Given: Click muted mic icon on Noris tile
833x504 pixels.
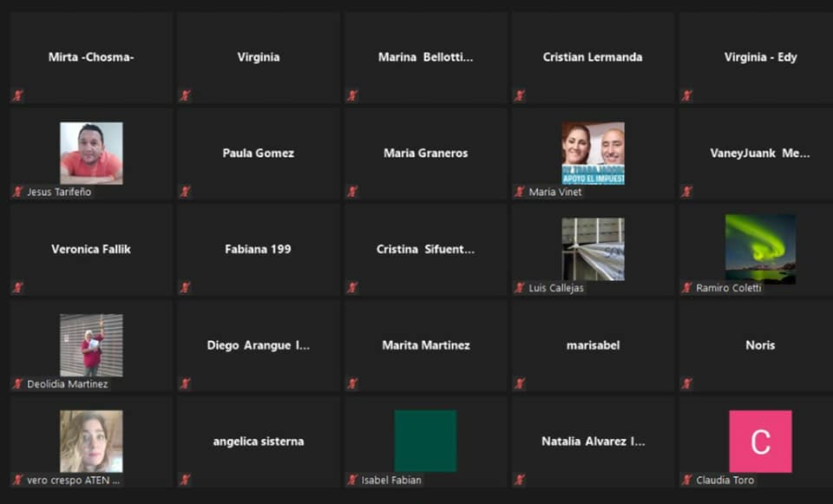Looking at the screenshot, I should pos(686,383).
